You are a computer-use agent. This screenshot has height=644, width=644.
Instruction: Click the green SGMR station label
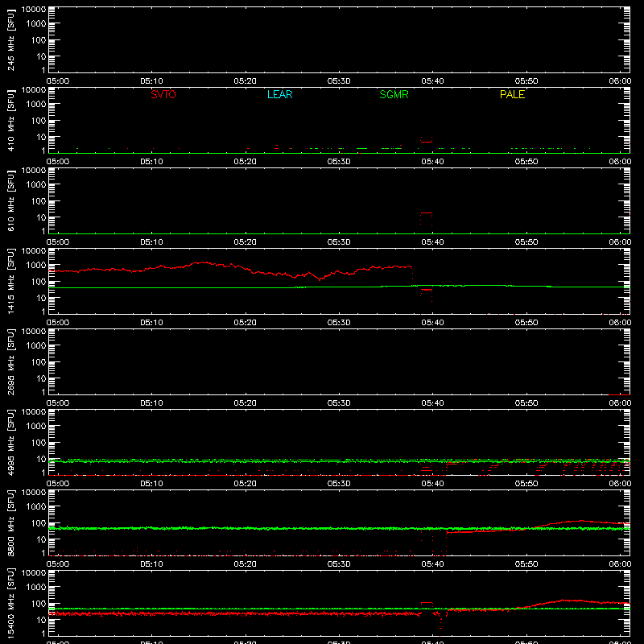tap(394, 94)
